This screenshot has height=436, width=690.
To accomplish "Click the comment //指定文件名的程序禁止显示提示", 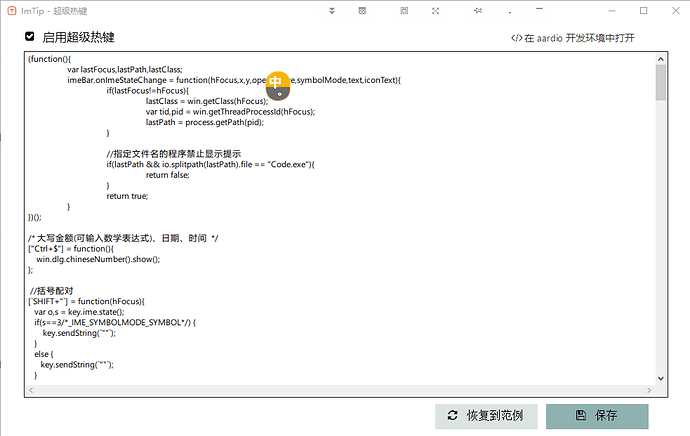I will coord(173,154).
